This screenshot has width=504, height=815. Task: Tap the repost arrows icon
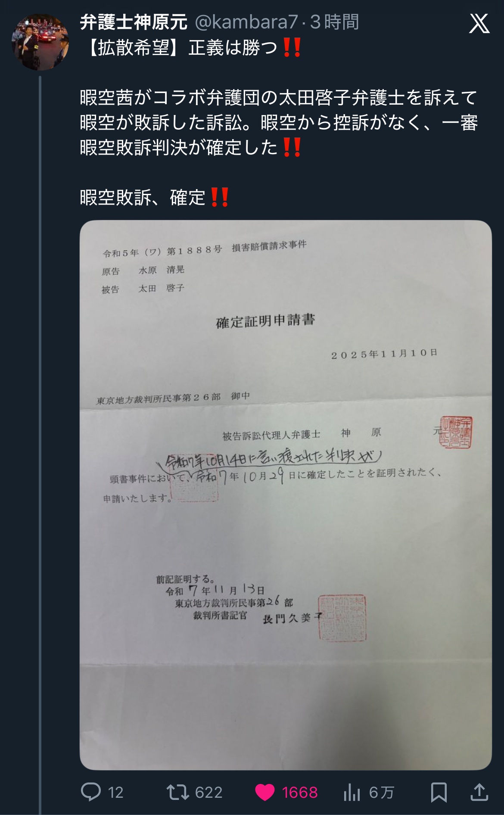(177, 792)
